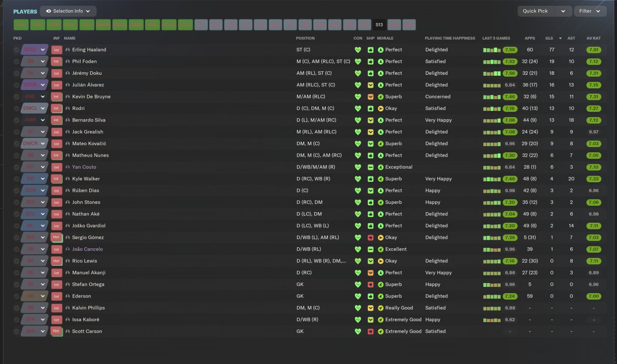Click the match sharpness icon for Julián Álvarez
Screen dimensions: 617x364
[370, 85]
